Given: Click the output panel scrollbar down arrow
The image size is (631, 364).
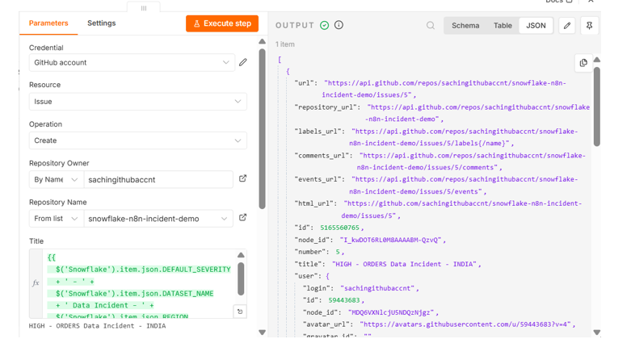Looking at the screenshot, I should click(x=597, y=333).
